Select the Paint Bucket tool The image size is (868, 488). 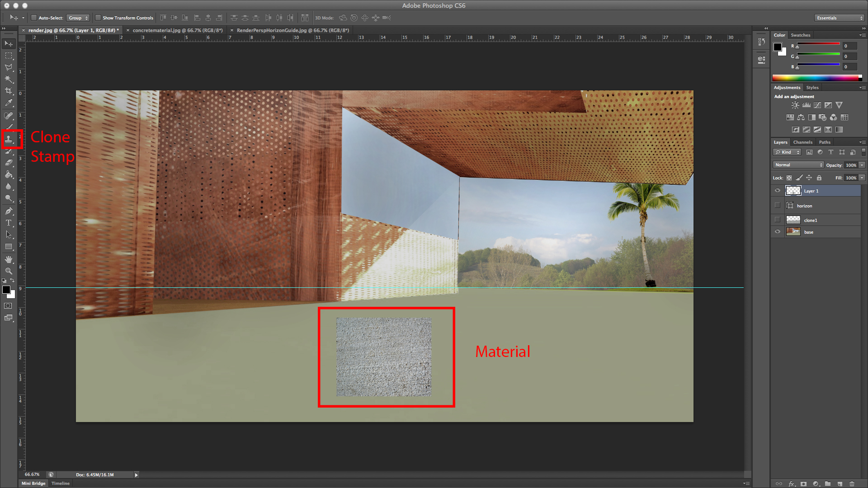[x=9, y=175]
